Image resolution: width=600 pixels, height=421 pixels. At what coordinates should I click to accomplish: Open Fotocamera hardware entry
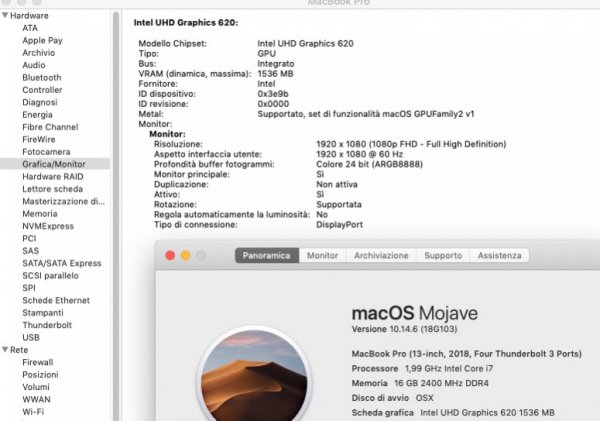coord(46,152)
